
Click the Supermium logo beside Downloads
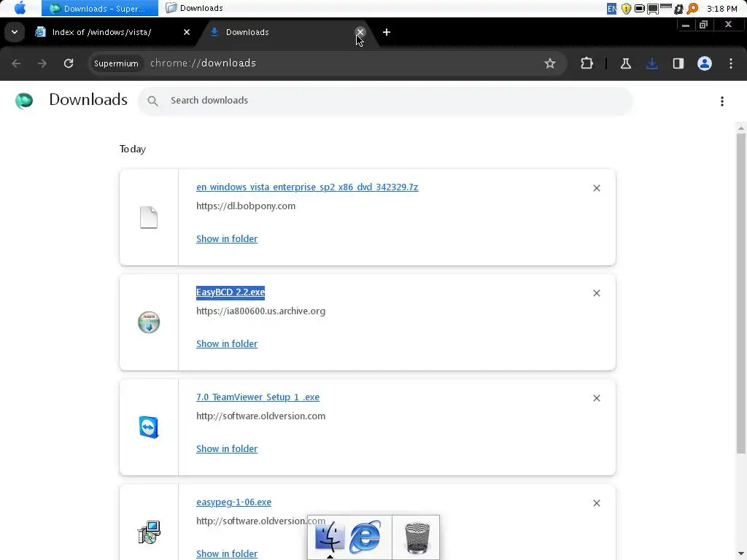click(24, 101)
